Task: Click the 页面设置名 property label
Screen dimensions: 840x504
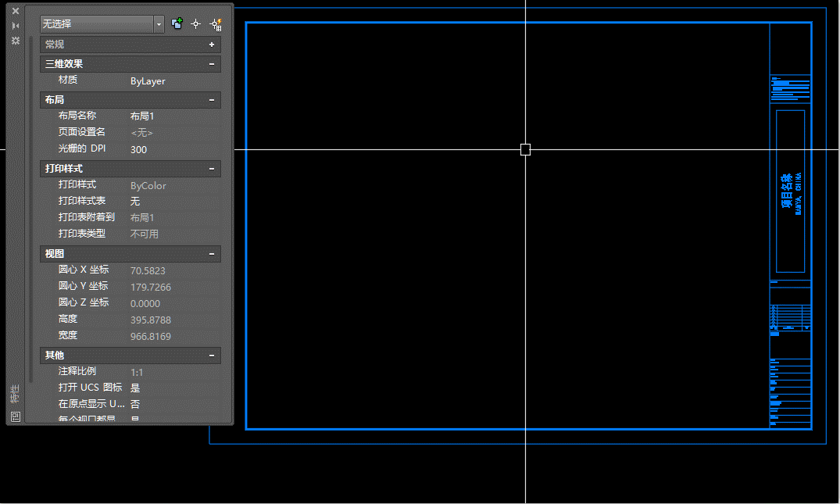Action: (x=81, y=132)
